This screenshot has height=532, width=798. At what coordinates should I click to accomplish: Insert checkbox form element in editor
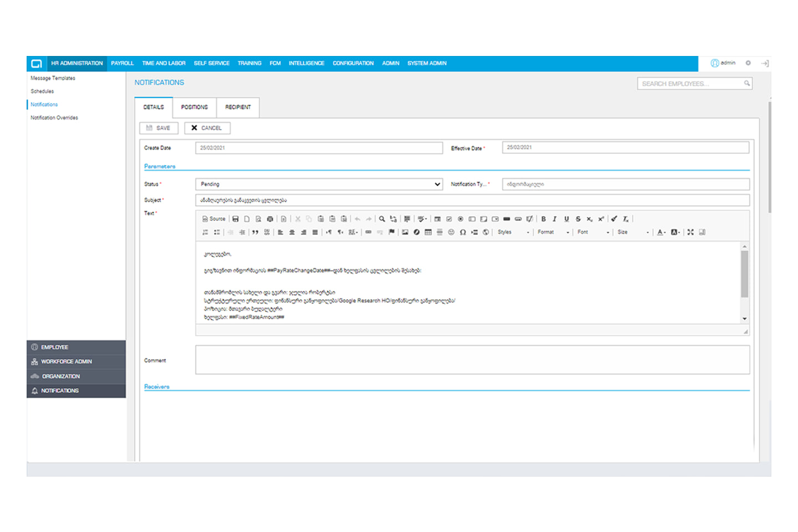coord(449,219)
